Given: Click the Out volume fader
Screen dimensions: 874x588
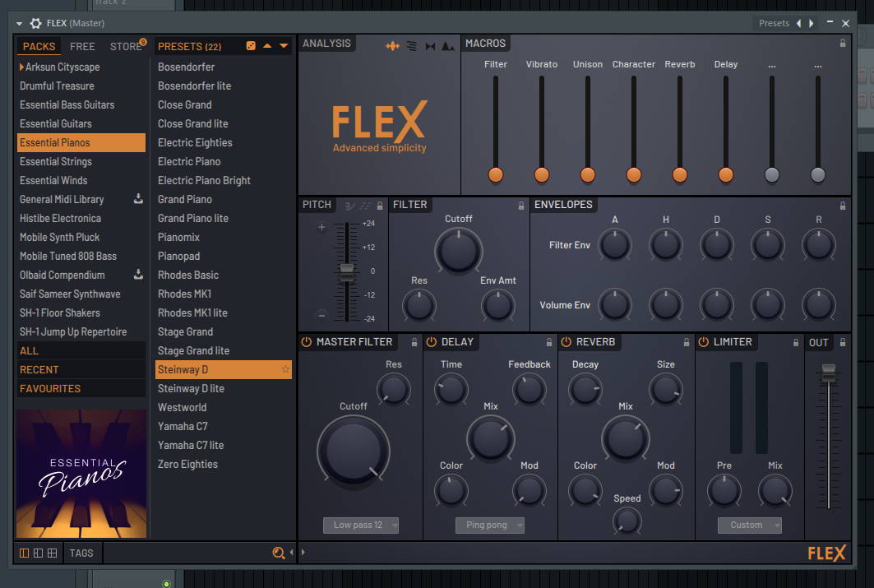Looking at the screenshot, I should pos(829,372).
